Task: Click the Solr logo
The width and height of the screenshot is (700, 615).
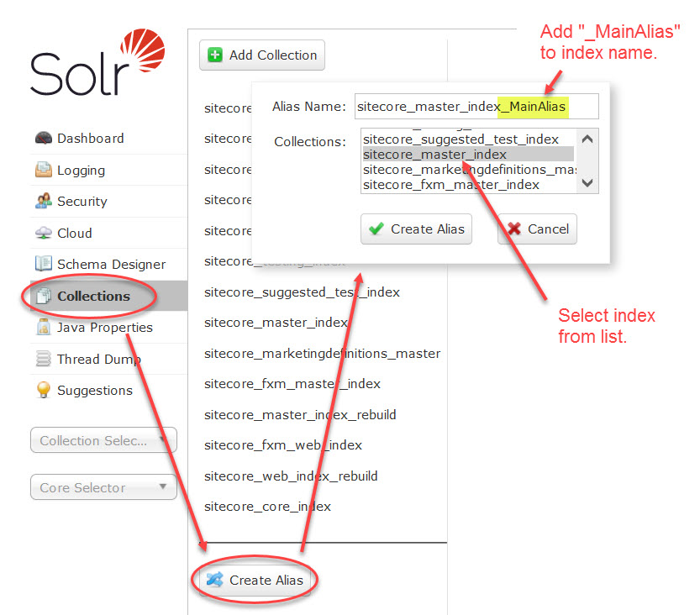Action: tap(97, 62)
